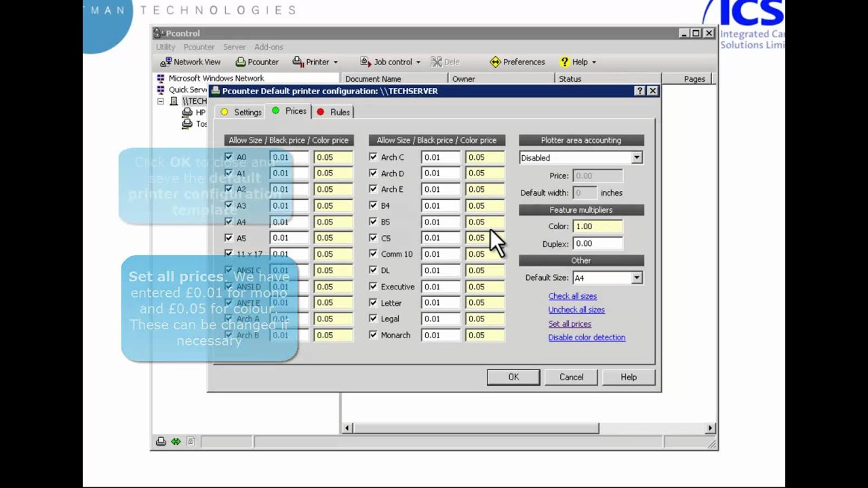Open the Add-ons menu
The height and width of the screenshot is (488, 868).
269,47
